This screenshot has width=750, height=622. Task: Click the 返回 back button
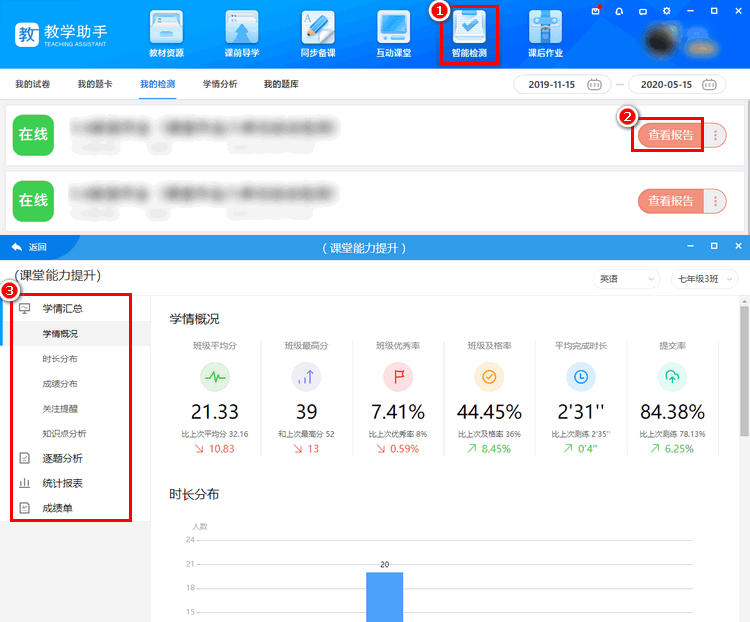[29, 247]
